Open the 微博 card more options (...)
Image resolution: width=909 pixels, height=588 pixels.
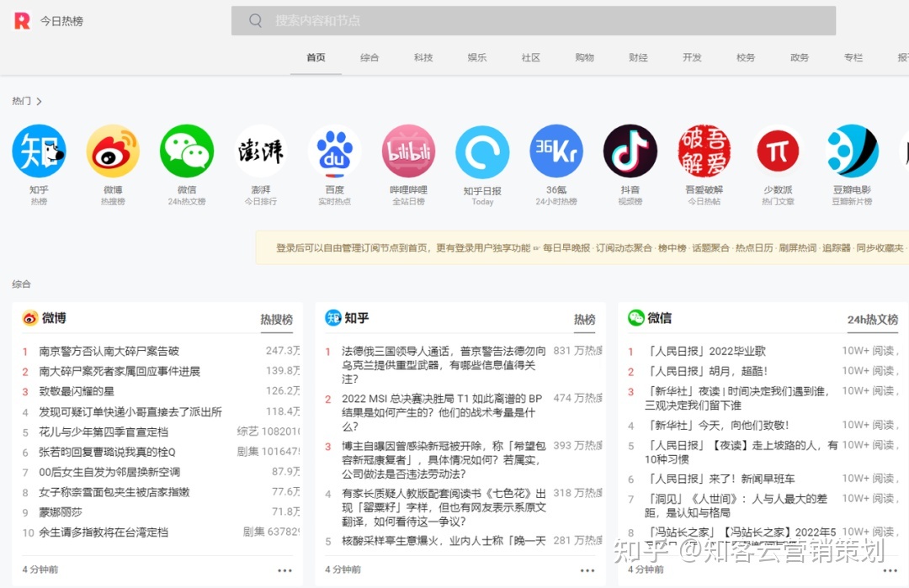pos(284,570)
